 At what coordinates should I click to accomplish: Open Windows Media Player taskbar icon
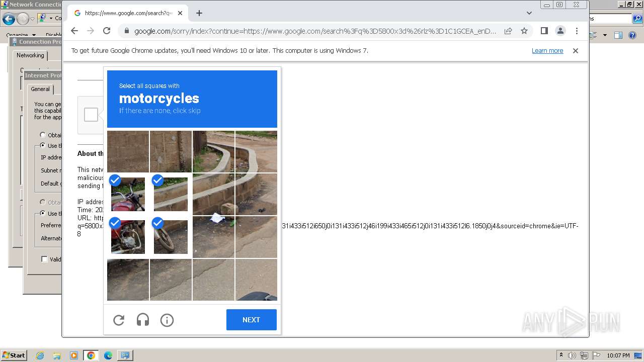click(x=74, y=355)
